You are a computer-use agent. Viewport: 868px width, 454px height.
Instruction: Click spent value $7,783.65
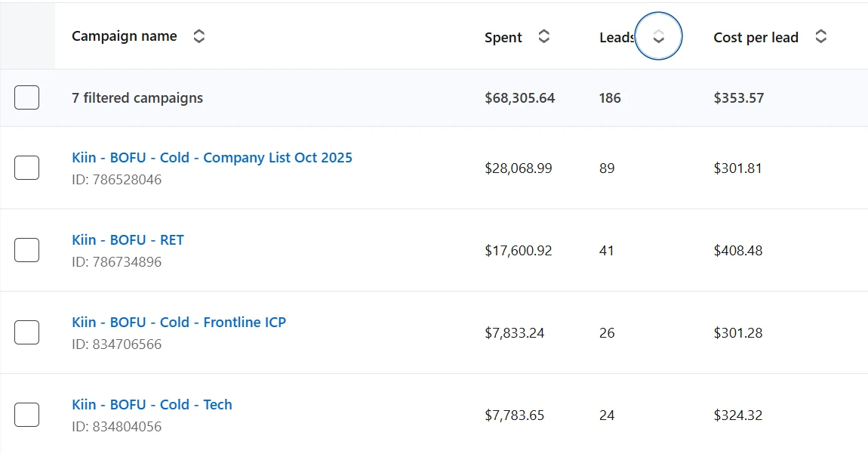[x=514, y=415]
